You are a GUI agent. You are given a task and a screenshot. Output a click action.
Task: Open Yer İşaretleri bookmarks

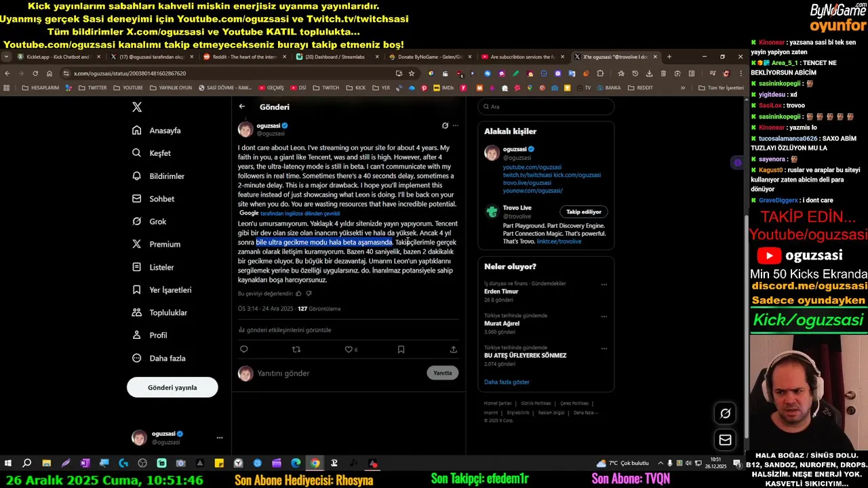(162, 289)
